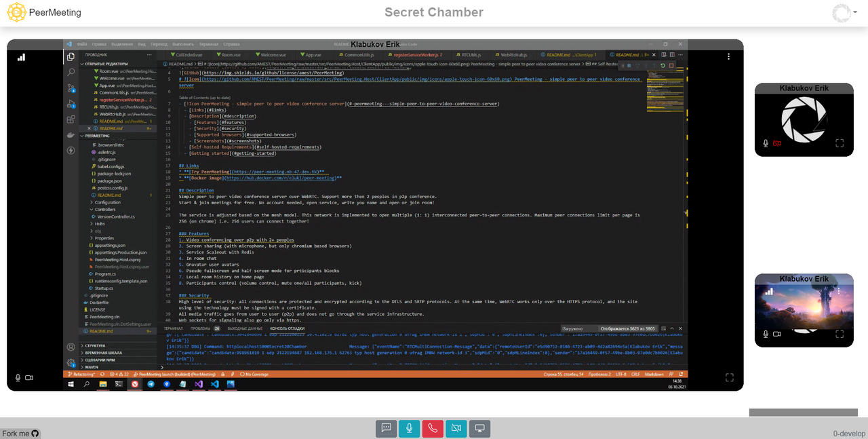The image size is (868, 439).
Task: Toggle the camera on the landscape participant tile
Action: click(776, 334)
